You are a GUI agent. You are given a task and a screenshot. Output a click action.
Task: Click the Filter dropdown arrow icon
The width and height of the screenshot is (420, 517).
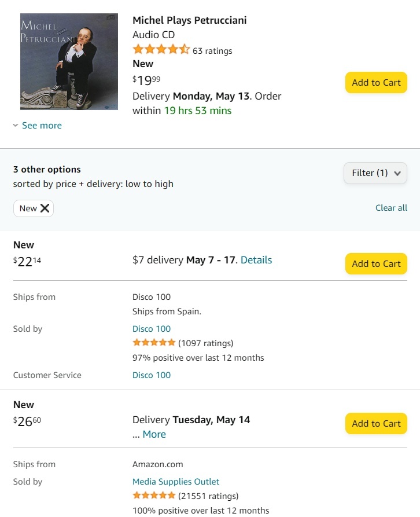click(x=397, y=173)
